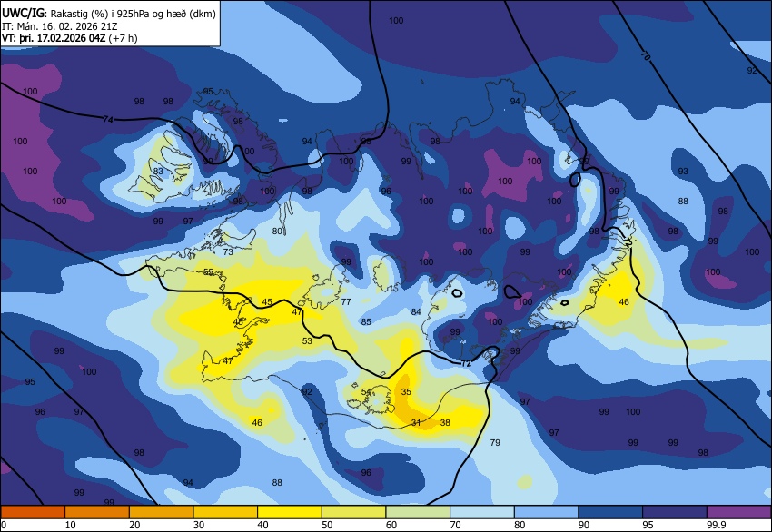772x532 pixels.
Task: Click the light blue 80–90 legend swatch
Action: pyautogui.click(x=547, y=512)
